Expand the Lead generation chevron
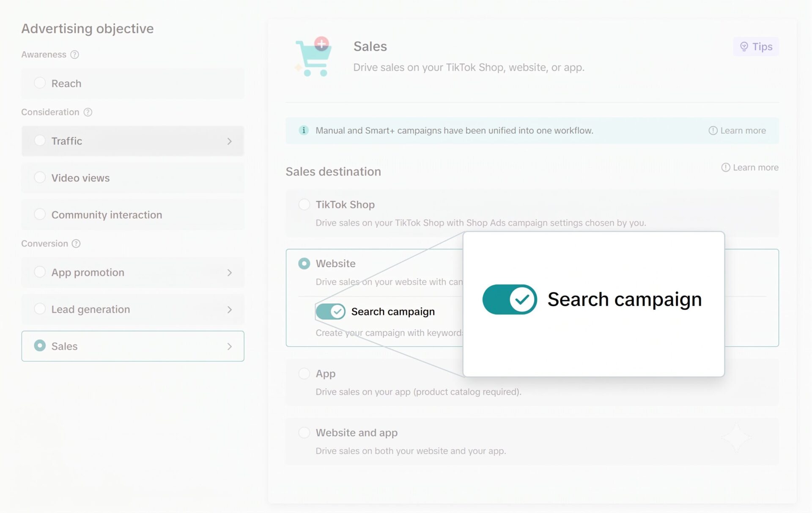The width and height of the screenshot is (812, 513). click(x=230, y=310)
